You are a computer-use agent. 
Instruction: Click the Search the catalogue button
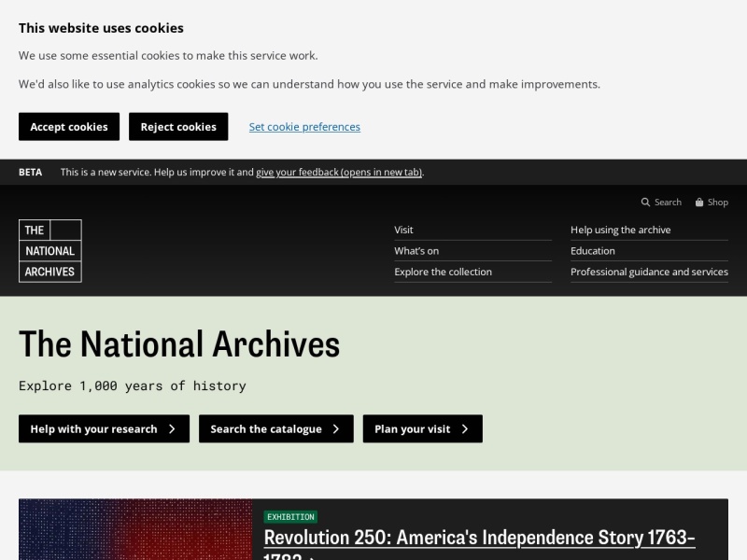(276, 428)
